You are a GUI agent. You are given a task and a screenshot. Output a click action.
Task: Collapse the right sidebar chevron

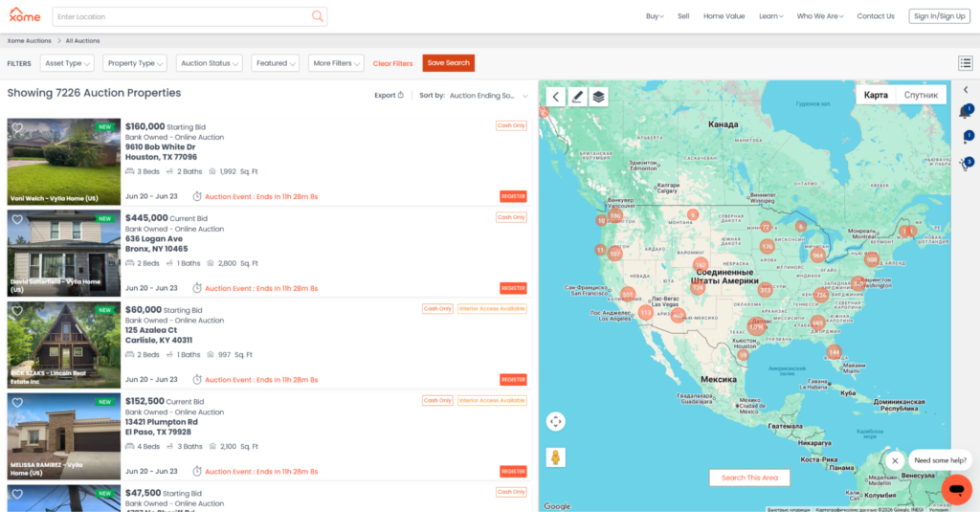966,90
